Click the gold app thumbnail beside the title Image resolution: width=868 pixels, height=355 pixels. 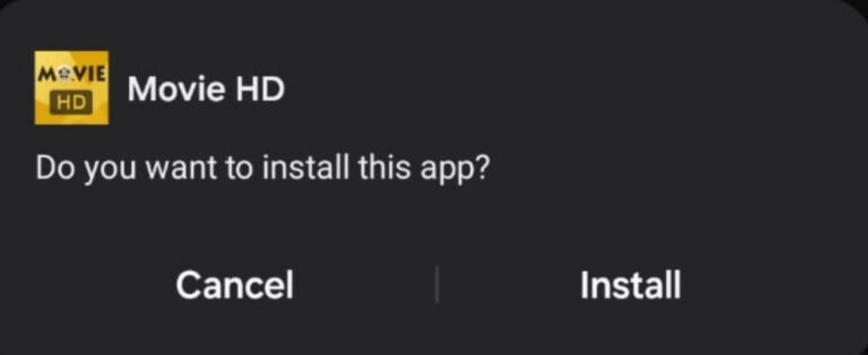pyautogui.click(x=72, y=88)
